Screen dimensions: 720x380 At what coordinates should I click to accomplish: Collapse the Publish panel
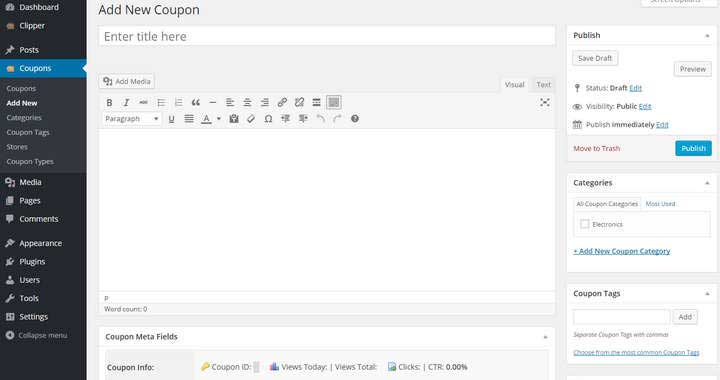(x=707, y=36)
